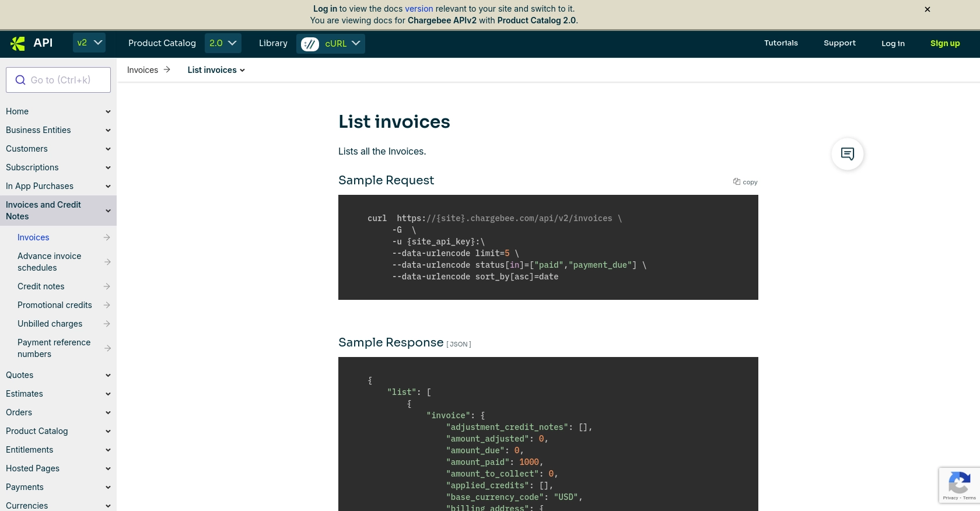The width and height of the screenshot is (980, 511).
Task: Open the feedback comment bubble icon
Action: 847,154
